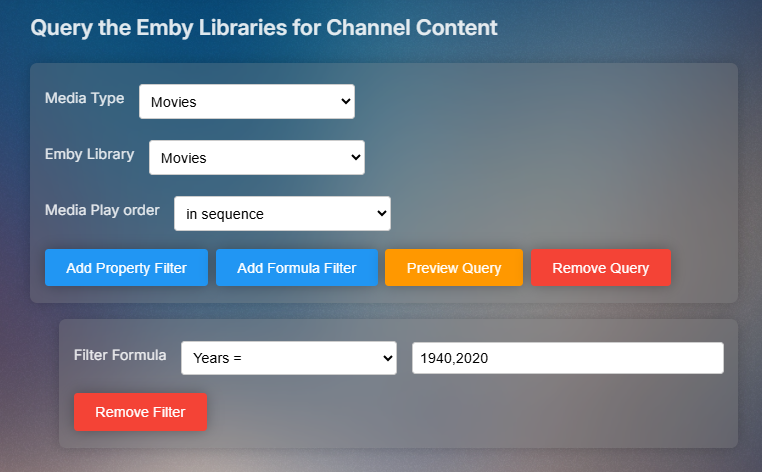Click the 'Media Type' label text
The height and width of the screenshot is (472, 762).
point(85,98)
